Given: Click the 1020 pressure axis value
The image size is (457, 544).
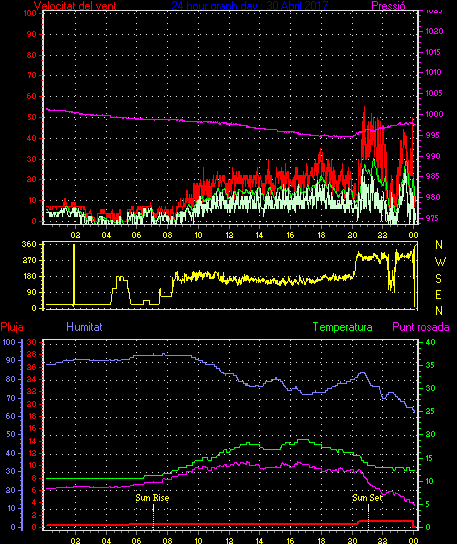Looking at the screenshot, I should pyautogui.click(x=434, y=31).
